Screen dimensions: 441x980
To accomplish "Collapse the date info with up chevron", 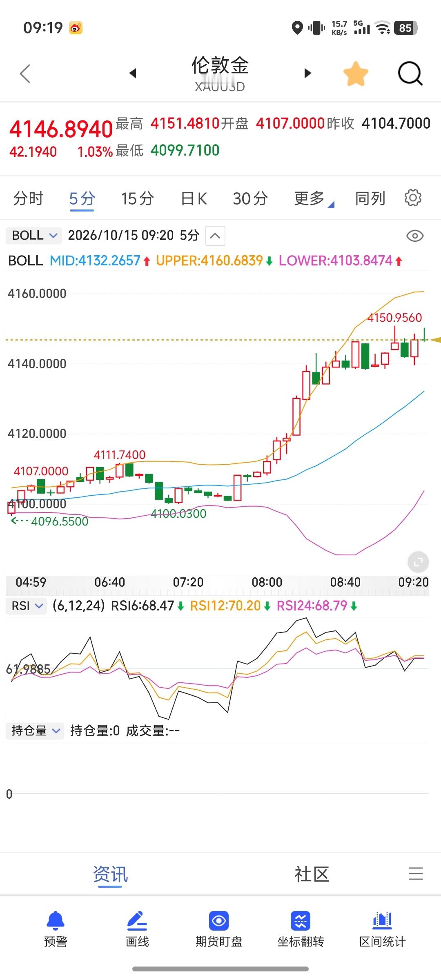I will pyautogui.click(x=215, y=236).
